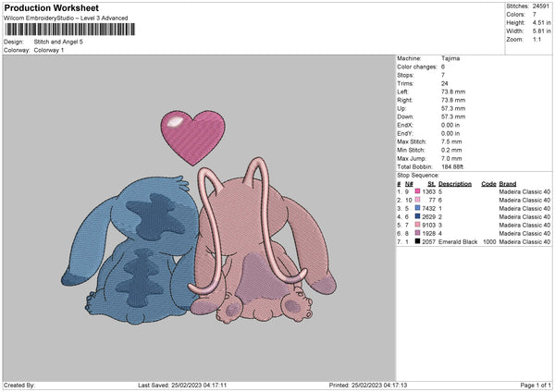
Task: Click the 'Up:' label
Action: 401,108
